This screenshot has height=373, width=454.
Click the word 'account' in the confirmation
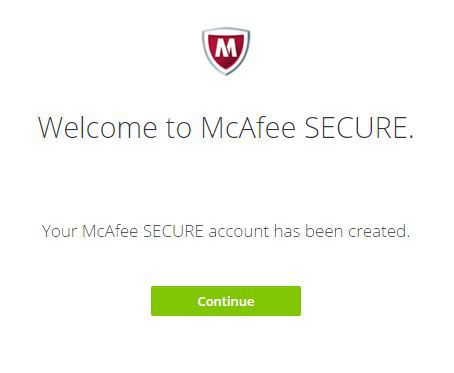coord(239,231)
